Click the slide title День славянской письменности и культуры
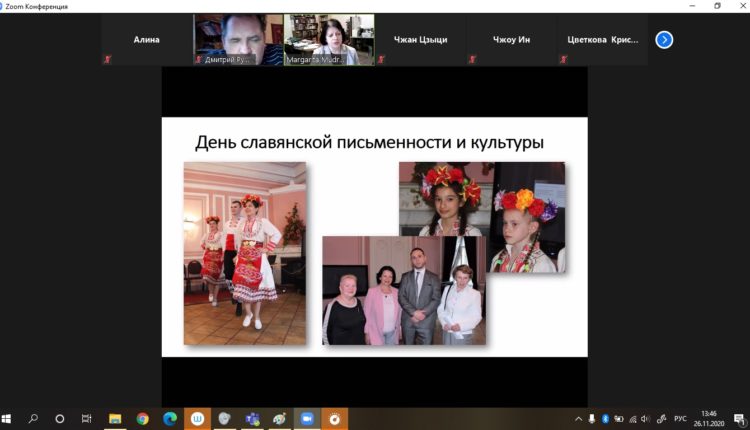Image resolution: width=750 pixels, height=430 pixels. [369, 143]
